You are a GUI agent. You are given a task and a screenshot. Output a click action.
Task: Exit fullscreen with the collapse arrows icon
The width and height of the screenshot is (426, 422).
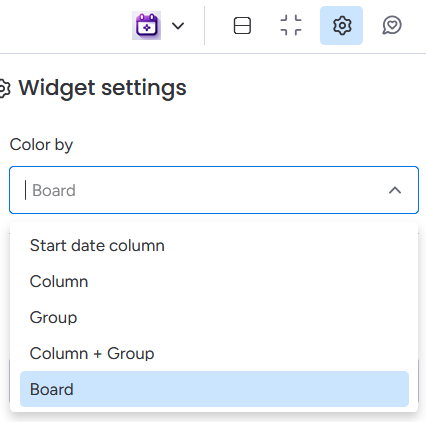pyautogui.click(x=291, y=25)
